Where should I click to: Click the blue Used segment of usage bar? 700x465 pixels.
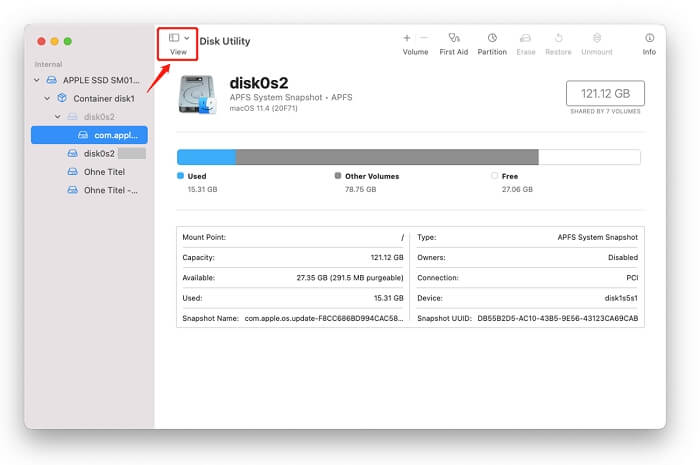click(206, 157)
